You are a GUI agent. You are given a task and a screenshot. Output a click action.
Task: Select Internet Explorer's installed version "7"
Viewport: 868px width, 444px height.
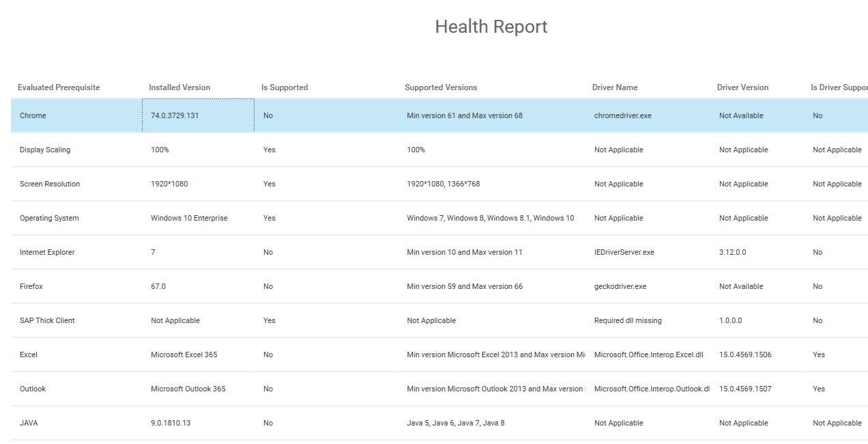pos(153,252)
